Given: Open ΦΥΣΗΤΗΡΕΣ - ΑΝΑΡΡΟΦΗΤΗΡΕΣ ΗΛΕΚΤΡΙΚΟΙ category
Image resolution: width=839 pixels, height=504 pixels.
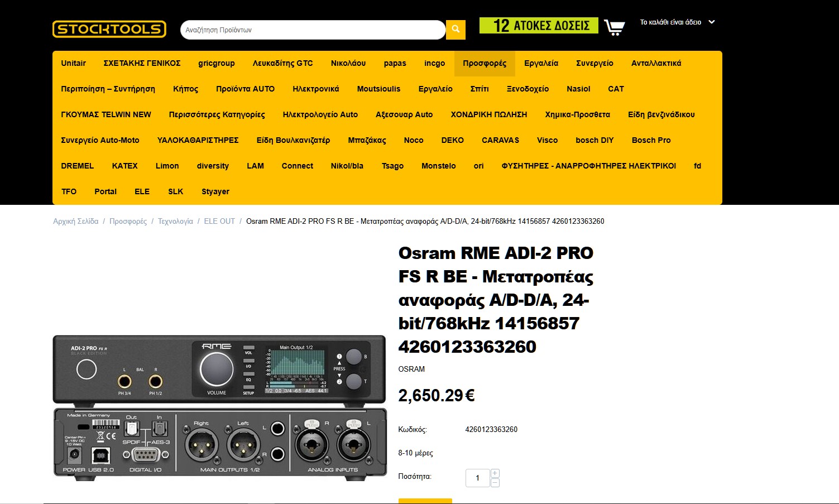Looking at the screenshot, I should [588, 166].
